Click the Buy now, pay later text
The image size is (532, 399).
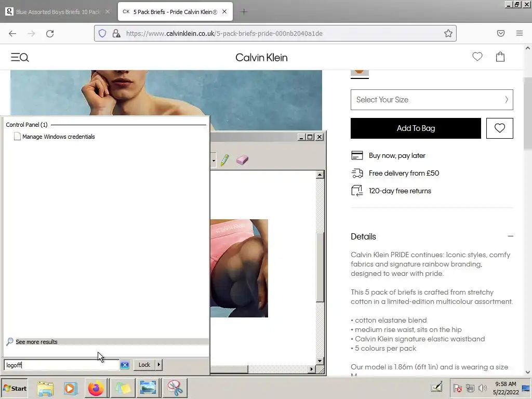[397, 156]
